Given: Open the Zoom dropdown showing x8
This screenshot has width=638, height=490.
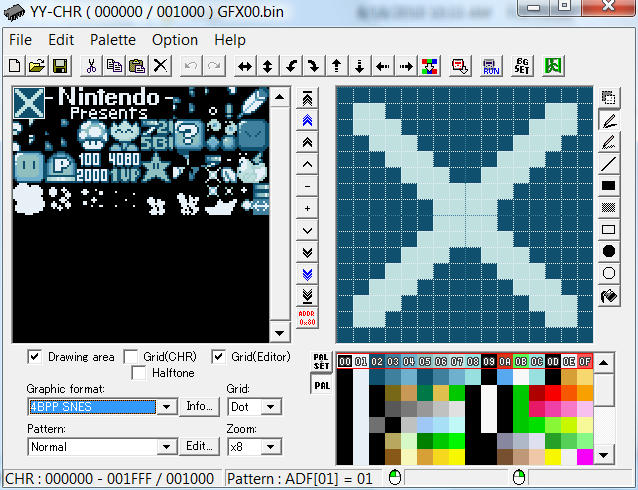Looking at the screenshot, I should point(271,447).
